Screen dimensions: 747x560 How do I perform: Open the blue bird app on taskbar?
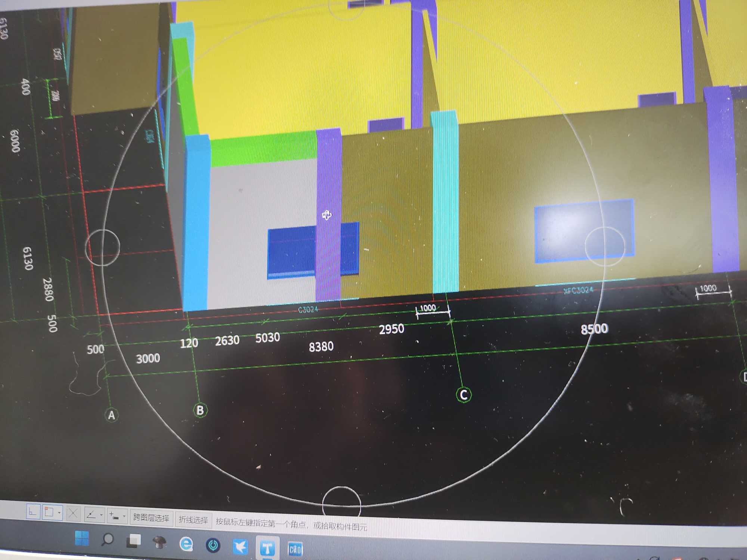(x=240, y=547)
